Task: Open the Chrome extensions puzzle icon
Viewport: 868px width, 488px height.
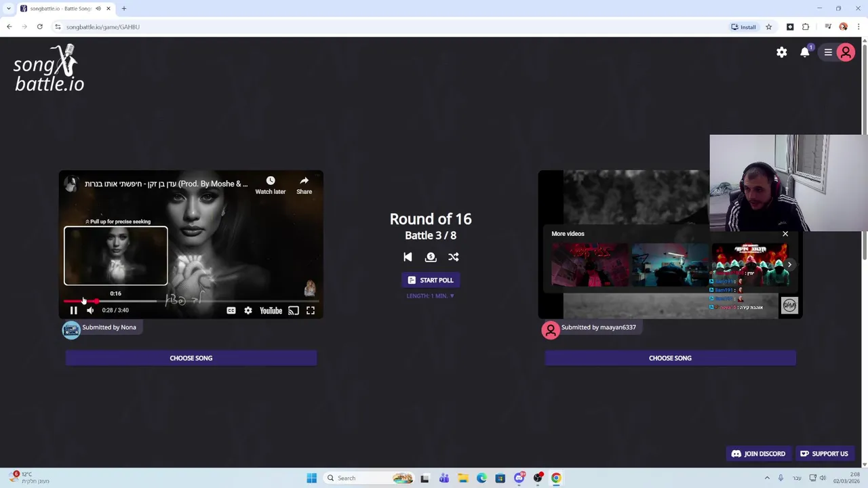Action: tap(806, 27)
